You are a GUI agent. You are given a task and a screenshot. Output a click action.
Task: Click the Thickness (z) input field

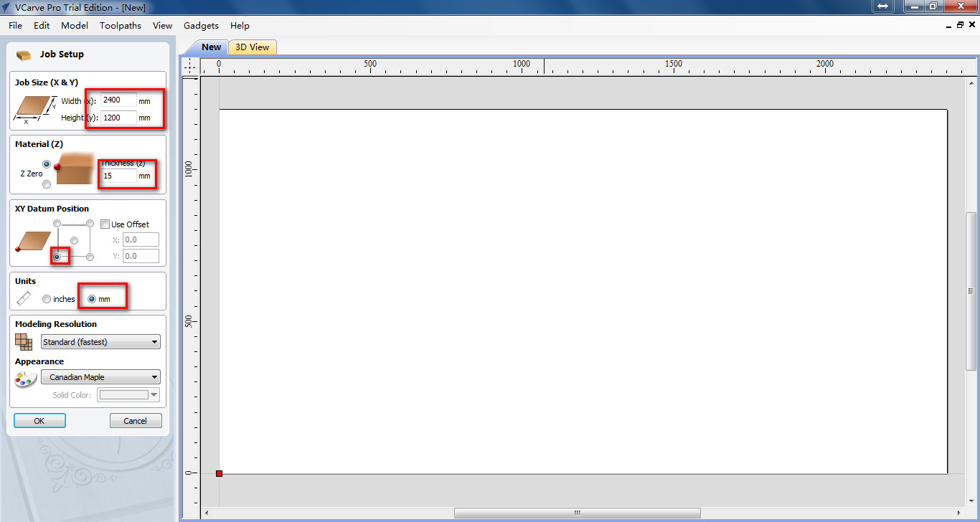pyautogui.click(x=118, y=176)
